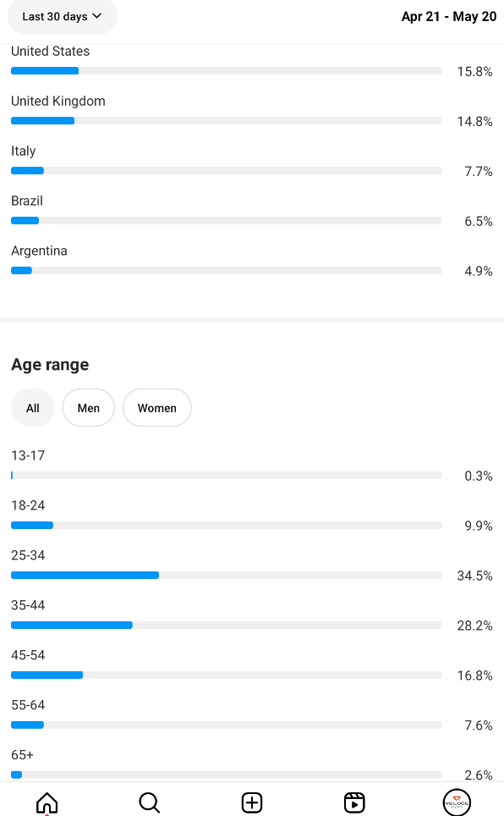This screenshot has width=504, height=816.
Task: Select the All age filter
Action: pos(33,408)
